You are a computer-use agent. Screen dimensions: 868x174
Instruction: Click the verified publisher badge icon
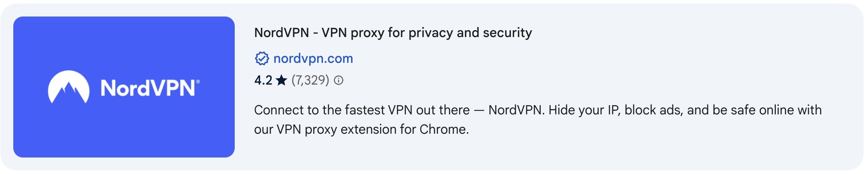tap(262, 59)
